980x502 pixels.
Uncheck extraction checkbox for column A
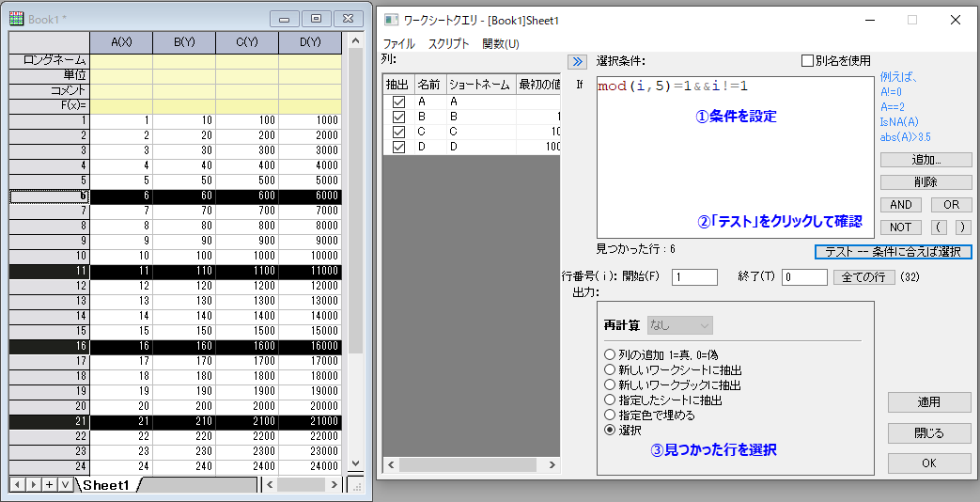[398, 102]
